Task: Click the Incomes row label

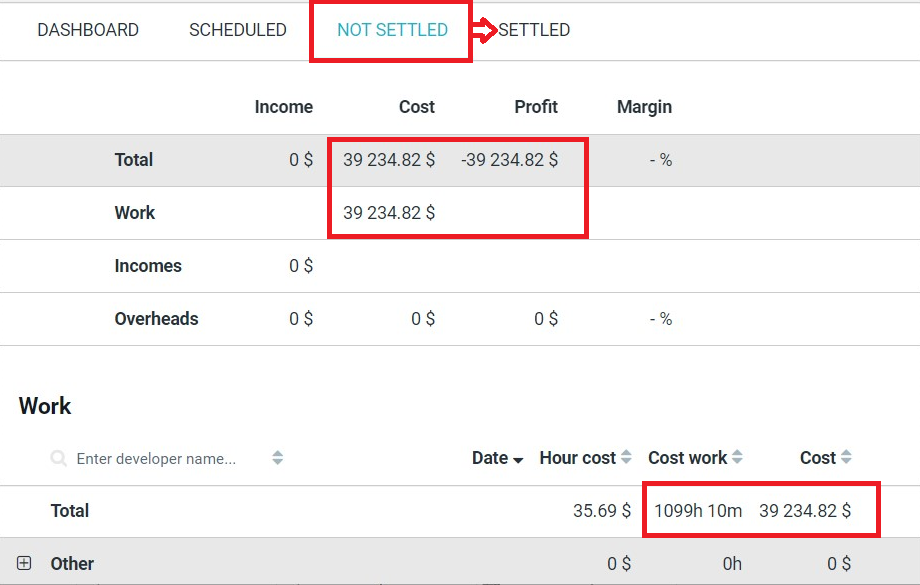Action: (x=148, y=266)
